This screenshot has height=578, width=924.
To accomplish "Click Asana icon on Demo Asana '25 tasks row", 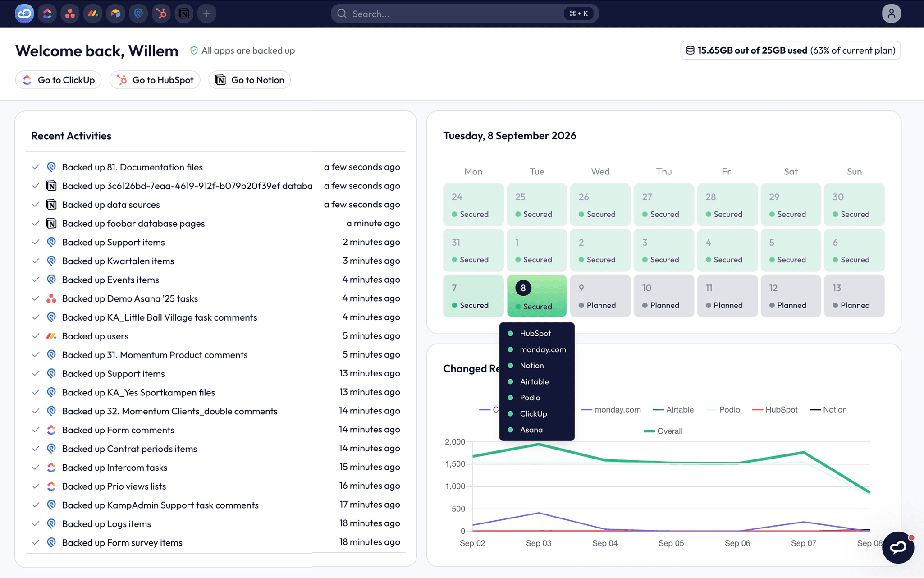I will (x=51, y=298).
